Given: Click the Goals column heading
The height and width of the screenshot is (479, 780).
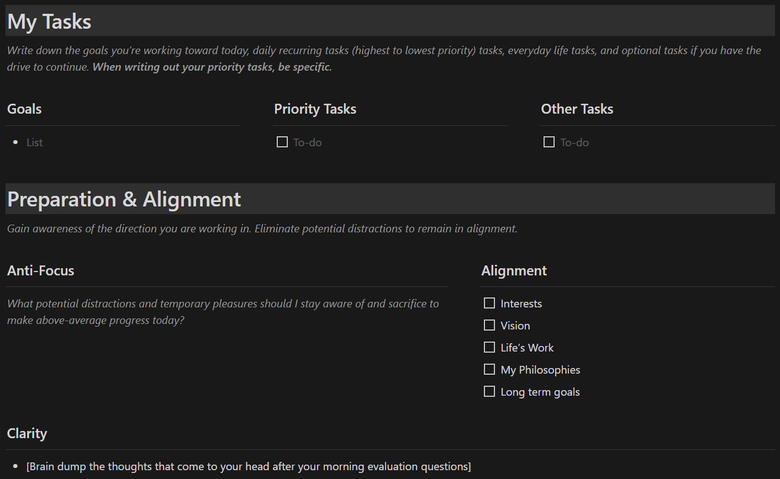Looking at the screenshot, I should (24, 109).
